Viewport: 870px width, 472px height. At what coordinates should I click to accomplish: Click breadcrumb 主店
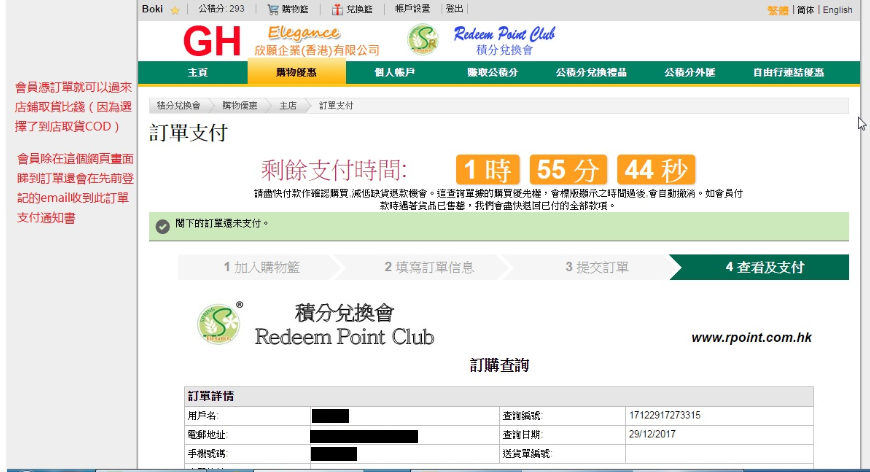(288, 105)
